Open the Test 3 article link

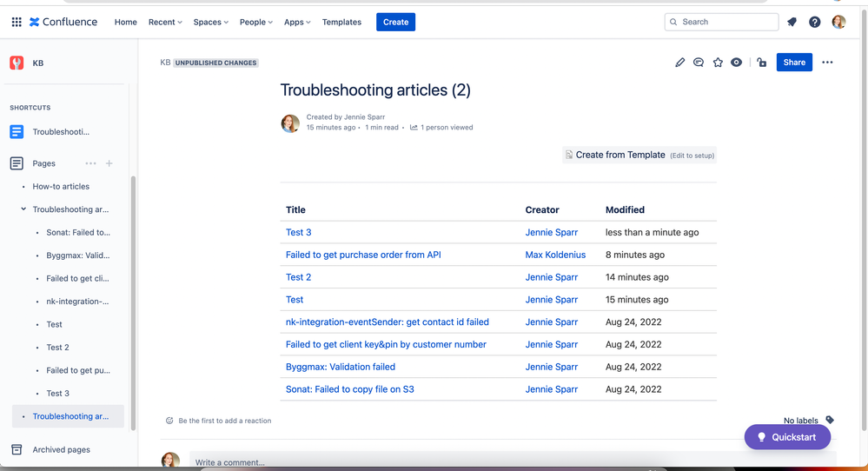click(x=298, y=232)
